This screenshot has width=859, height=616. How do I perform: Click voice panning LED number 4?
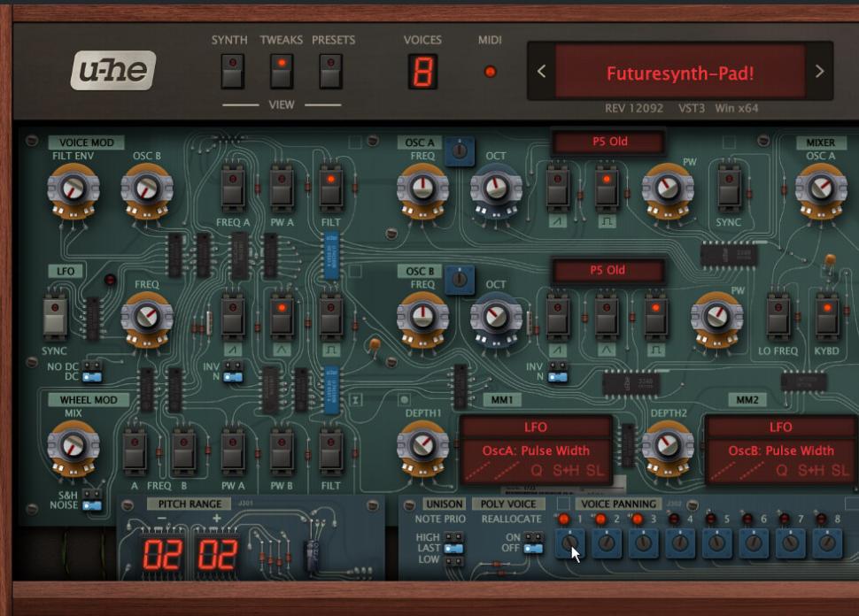click(674, 519)
